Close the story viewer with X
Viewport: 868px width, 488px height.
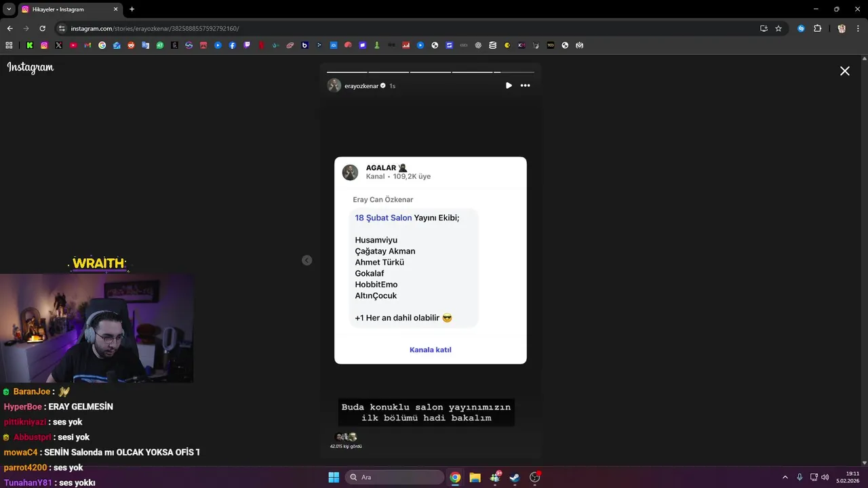845,71
